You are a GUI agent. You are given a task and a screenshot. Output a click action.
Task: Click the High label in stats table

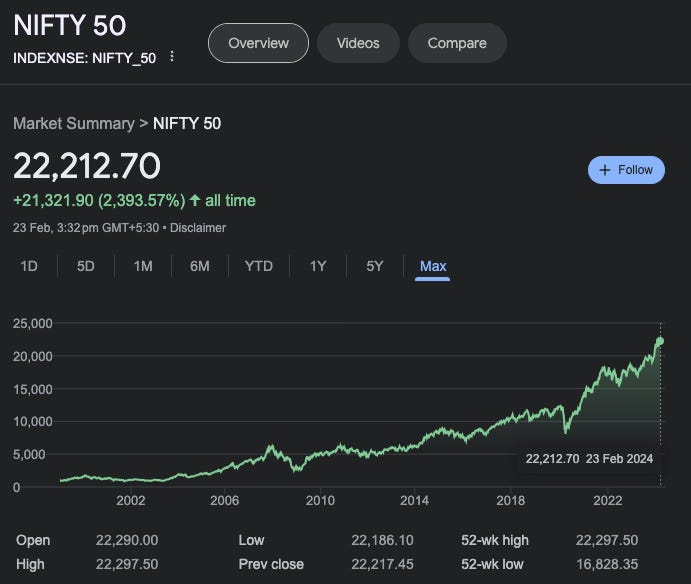[30, 564]
